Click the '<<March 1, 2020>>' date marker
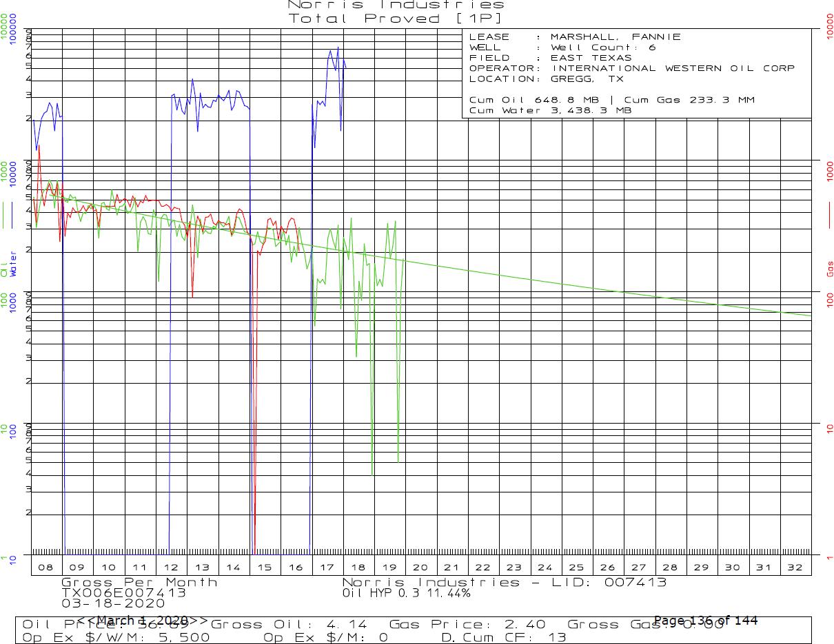 point(141,621)
